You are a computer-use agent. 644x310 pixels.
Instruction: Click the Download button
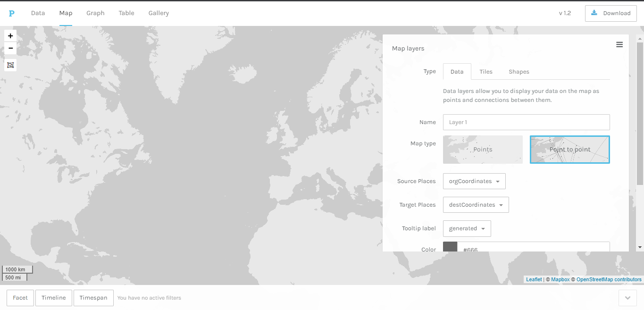611,13
